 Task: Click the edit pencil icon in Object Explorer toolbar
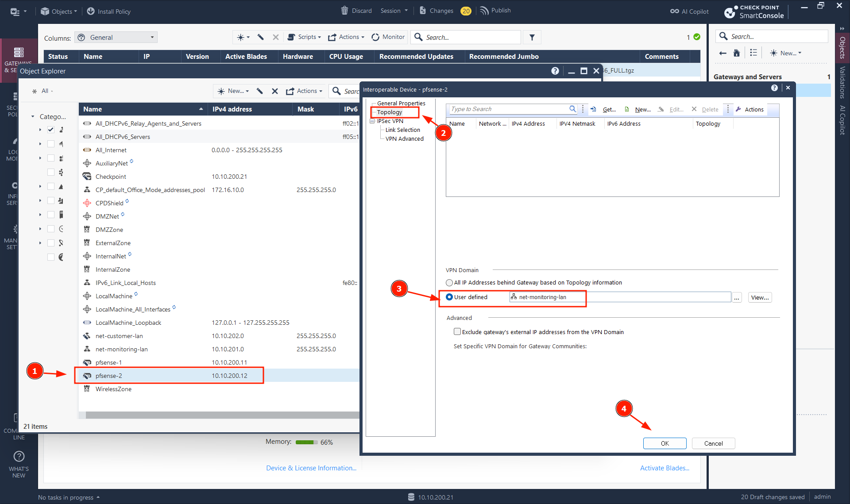[260, 91]
